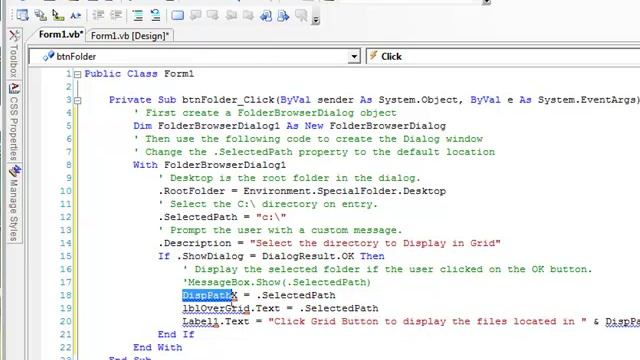
Task: Click the "c:\" string on line 12
Action: coord(271,217)
